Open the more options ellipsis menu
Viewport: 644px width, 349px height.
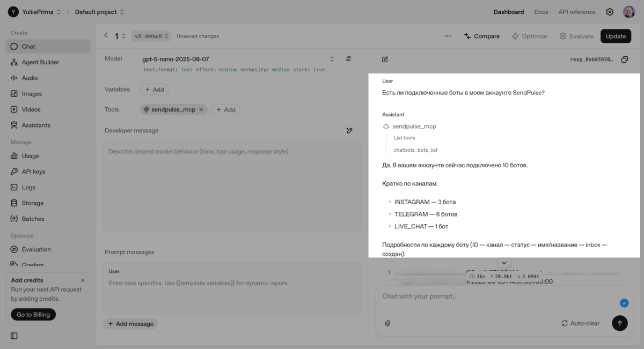(x=448, y=36)
